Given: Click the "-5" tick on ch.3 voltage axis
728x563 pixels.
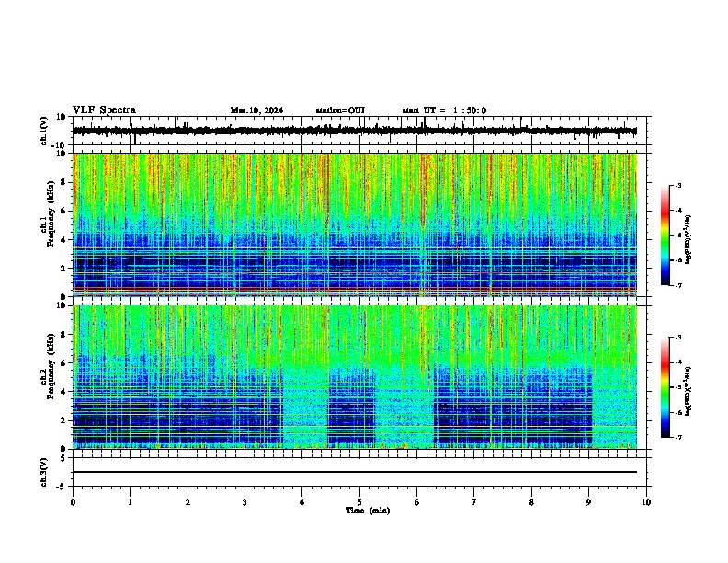Looking at the screenshot, I should (61, 487).
